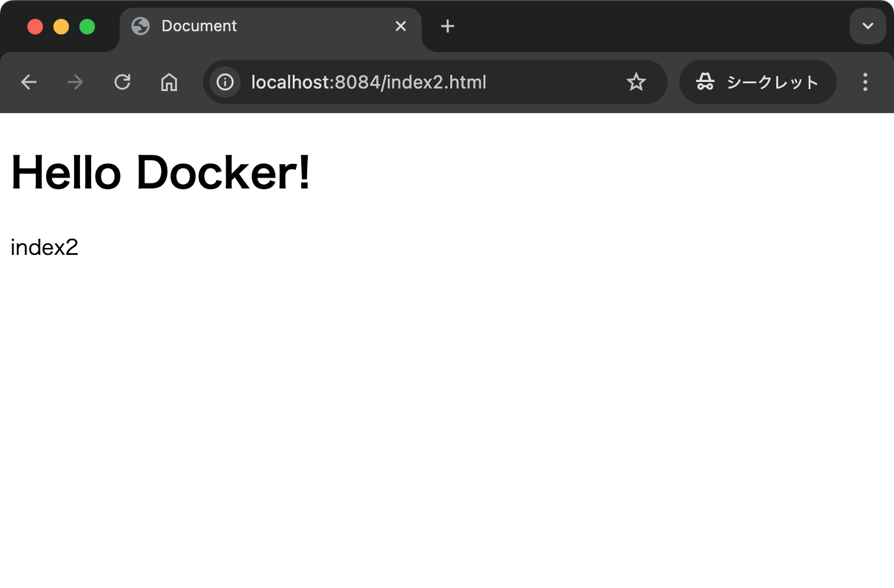
Task: Close the window with the red button
Action: 35,27
